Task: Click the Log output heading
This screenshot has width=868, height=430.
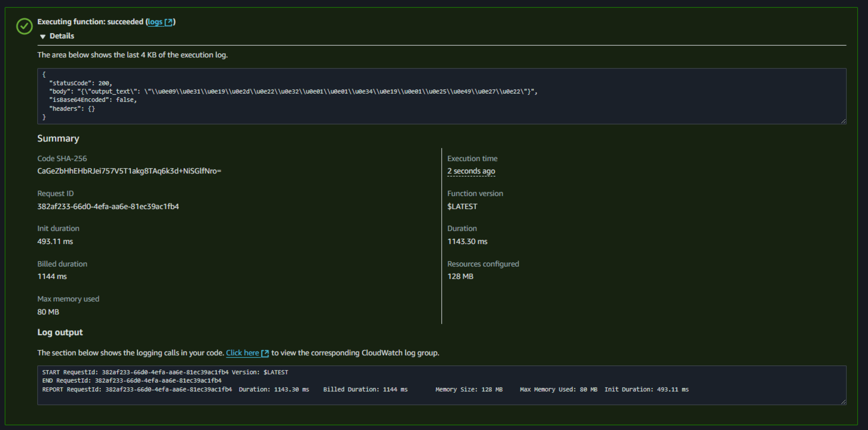Action: click(x=60, y=332)
